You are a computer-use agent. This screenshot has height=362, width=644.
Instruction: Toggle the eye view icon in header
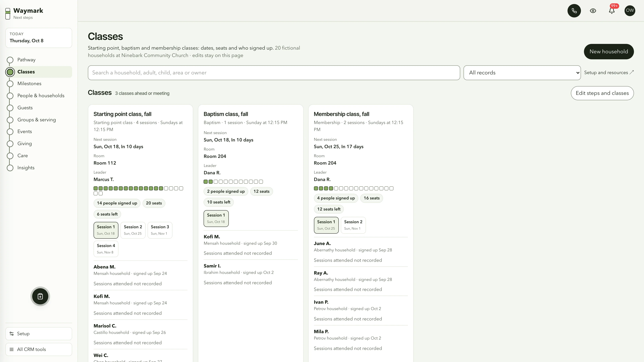point(593,11)
